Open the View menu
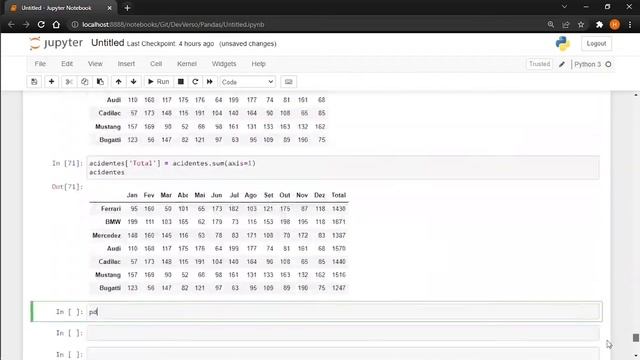 [95, 64]
